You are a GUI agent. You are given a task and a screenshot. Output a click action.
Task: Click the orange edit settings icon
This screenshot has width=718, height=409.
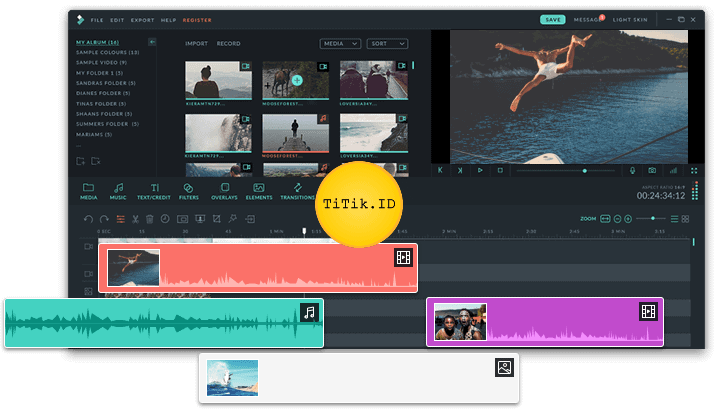point(120,219)
